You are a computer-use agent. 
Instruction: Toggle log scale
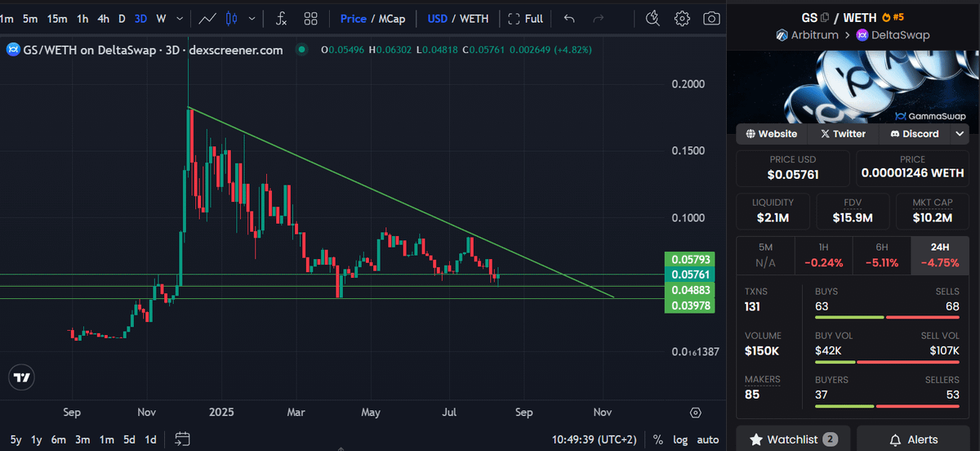pyautogui.click(x=680, y=440)
